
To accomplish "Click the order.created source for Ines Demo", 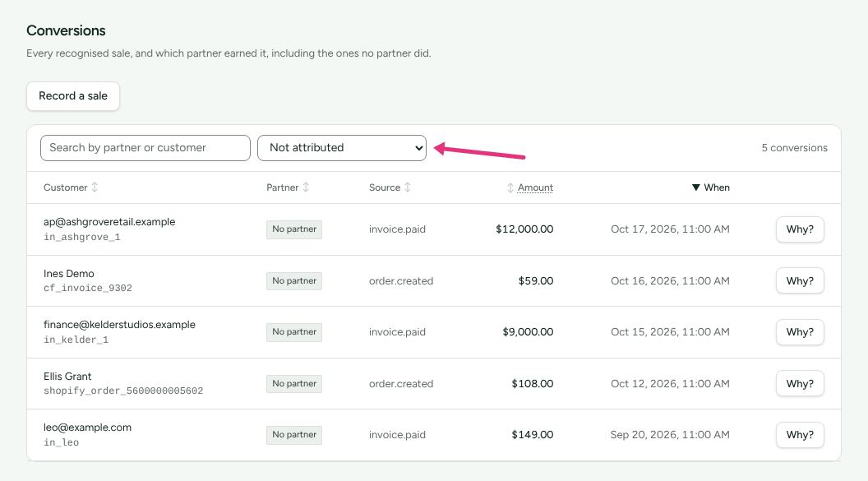I will (x=401, y=280).
